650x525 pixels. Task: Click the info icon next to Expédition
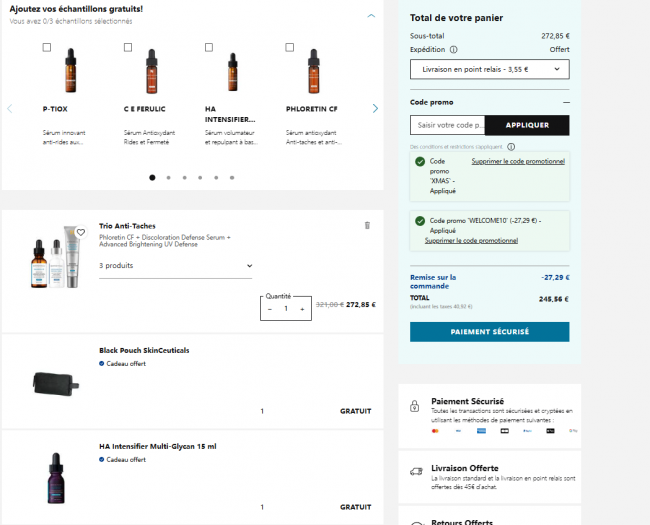click(454, 49)
